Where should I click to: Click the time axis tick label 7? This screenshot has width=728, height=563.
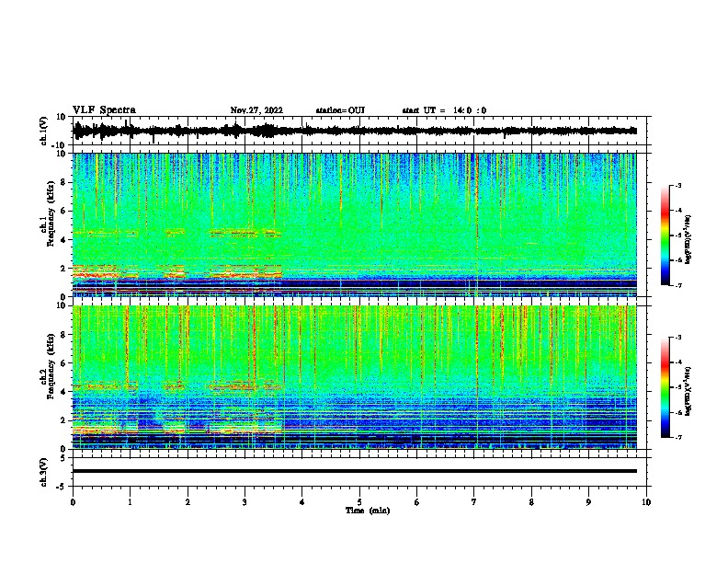pyautogui.click(x=474, y=502)
